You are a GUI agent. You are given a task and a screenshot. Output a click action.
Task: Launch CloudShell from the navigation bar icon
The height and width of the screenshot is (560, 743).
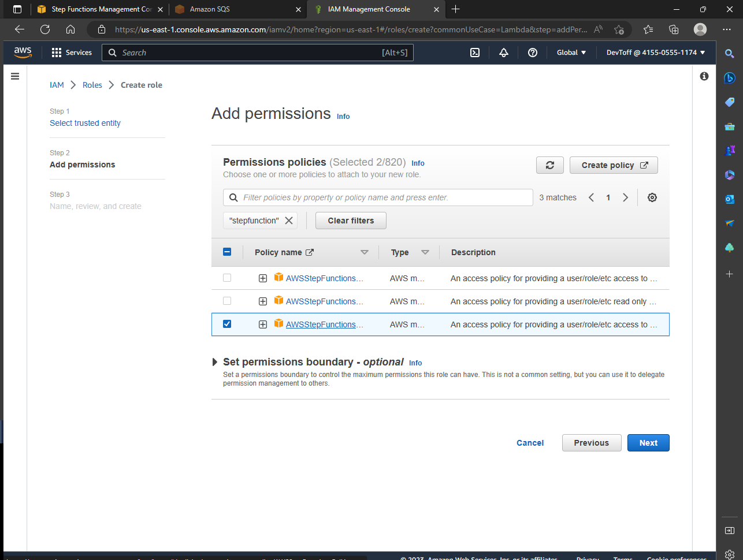coord(474,52)
